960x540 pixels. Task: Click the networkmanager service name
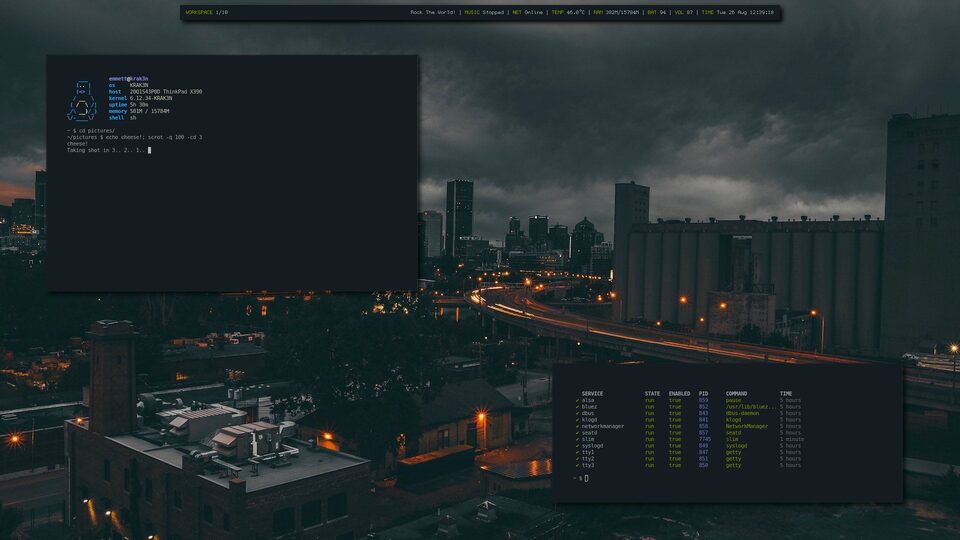click(x=603, y=426)
